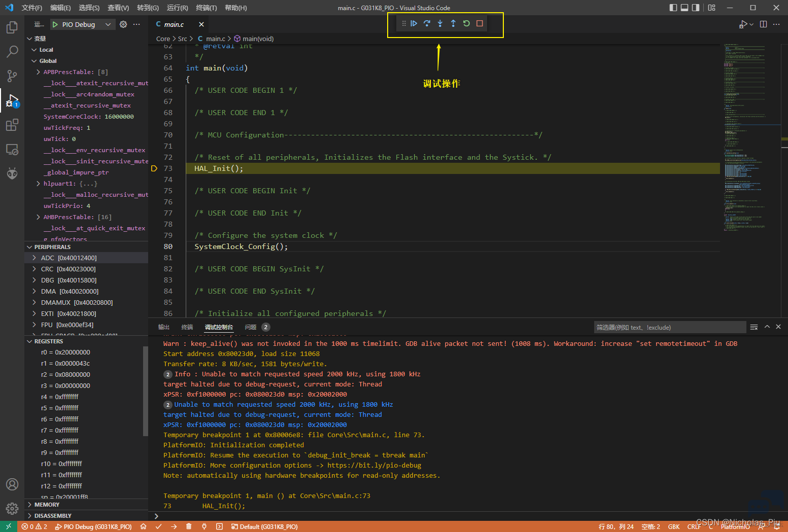Switch to the 问题 (Problems) panel tab
The image size is (788, 532).
257,327
